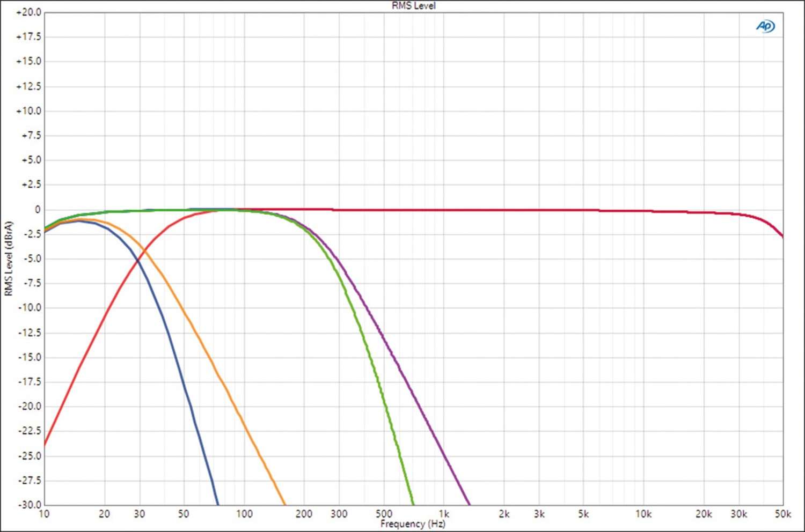Click the 50 Hz x-axis label
805x532 pixels.
point(184,514)
